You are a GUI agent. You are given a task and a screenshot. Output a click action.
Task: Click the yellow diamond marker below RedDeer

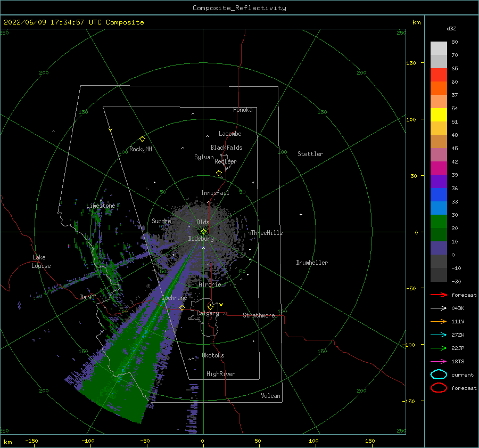coord(219,173)
